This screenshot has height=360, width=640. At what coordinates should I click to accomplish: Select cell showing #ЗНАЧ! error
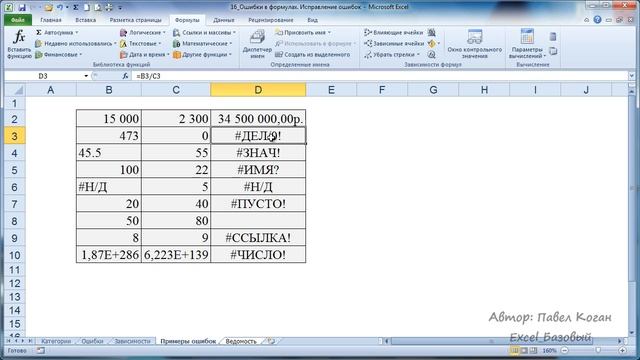click(x=258, y=153)
